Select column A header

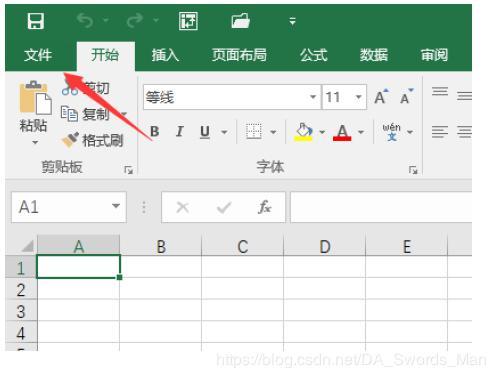pos(79,246)
